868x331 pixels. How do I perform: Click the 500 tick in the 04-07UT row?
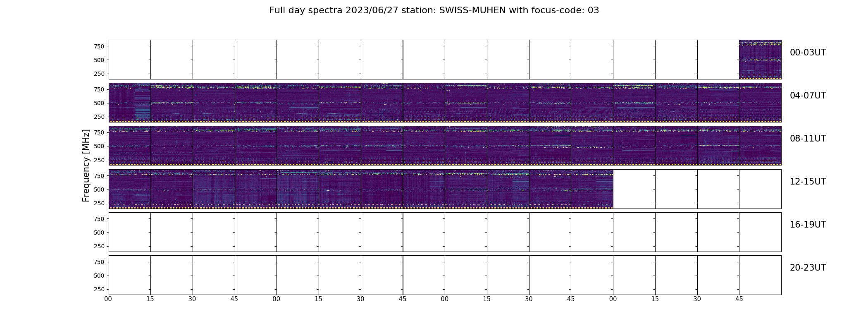pyautogui.click(x=99, y=103)
